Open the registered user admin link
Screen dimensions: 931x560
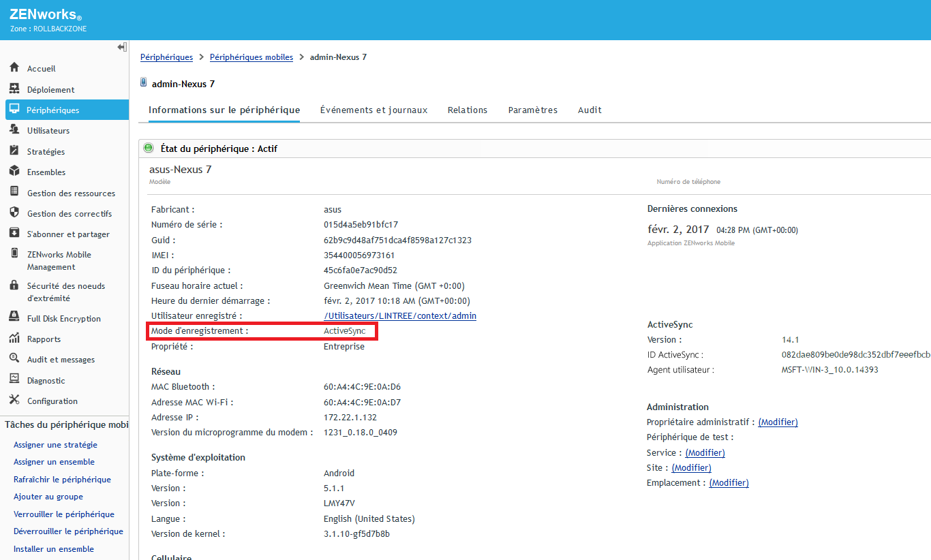coord(400,316)
